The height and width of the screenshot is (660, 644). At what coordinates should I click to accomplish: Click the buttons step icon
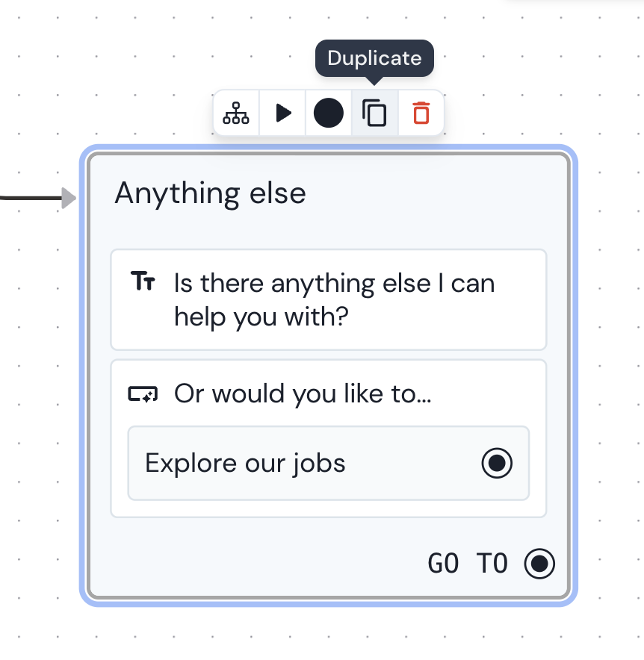tap(143, 393)
